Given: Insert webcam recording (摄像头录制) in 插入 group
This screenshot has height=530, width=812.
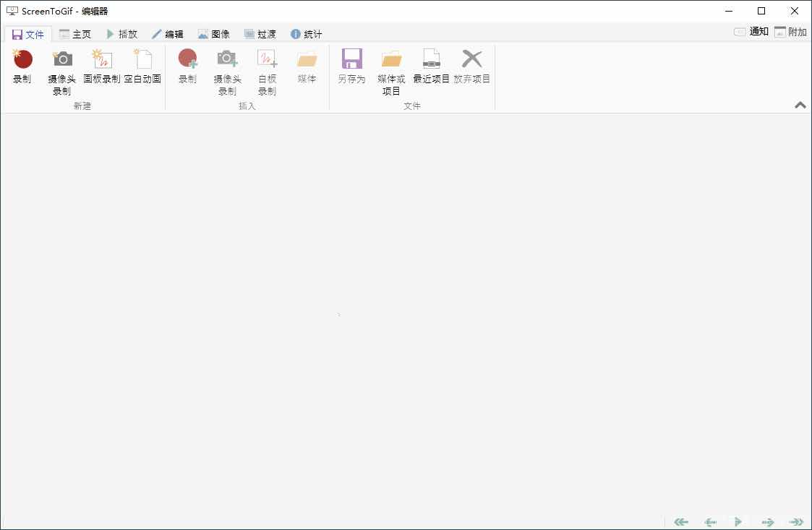Looking at the screenshot, I should point(227,72).
